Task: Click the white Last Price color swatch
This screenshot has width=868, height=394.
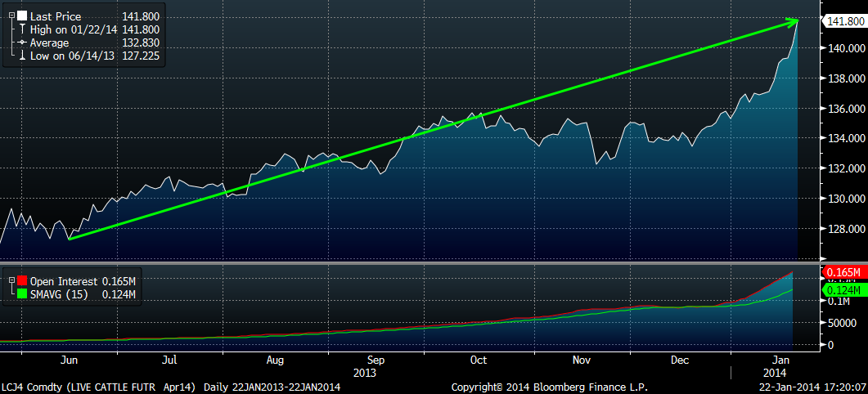Action: click(x=22, y=16)
